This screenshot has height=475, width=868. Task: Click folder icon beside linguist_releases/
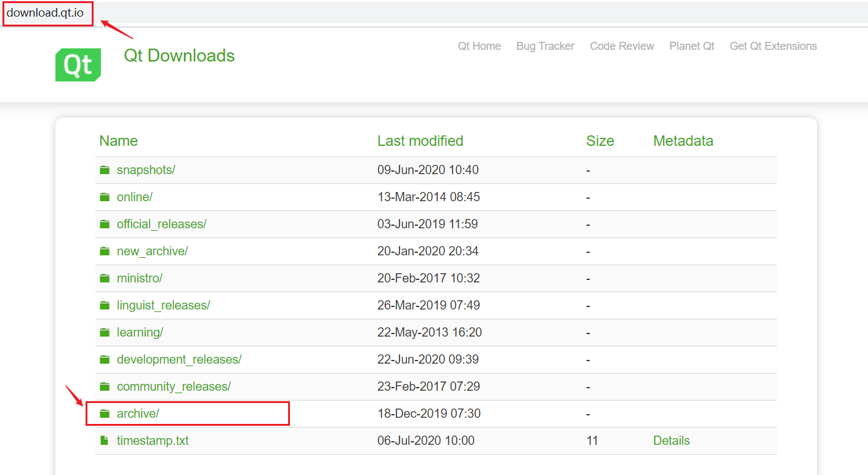point(105,305)
